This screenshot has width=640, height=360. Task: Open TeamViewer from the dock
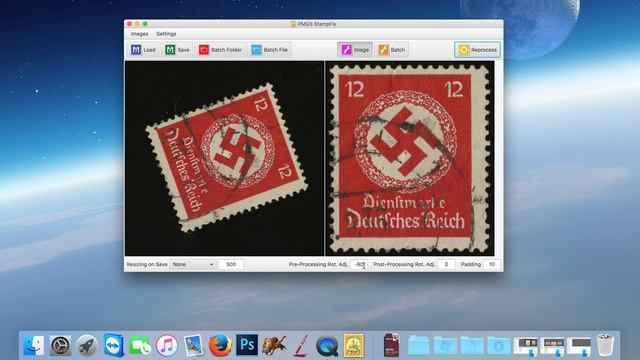pos(113,345)
